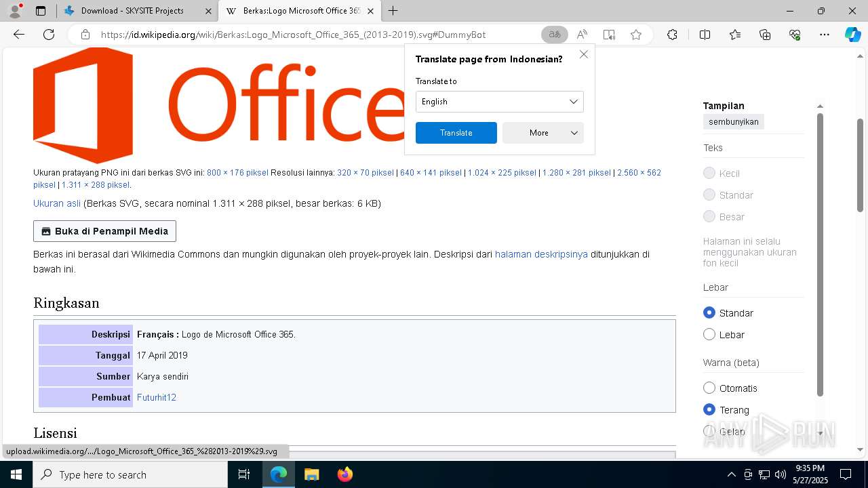Viewport: 868px width, 488px height.
Task: Follow the halaman deskripsinya link
Action: click(541, 254)
